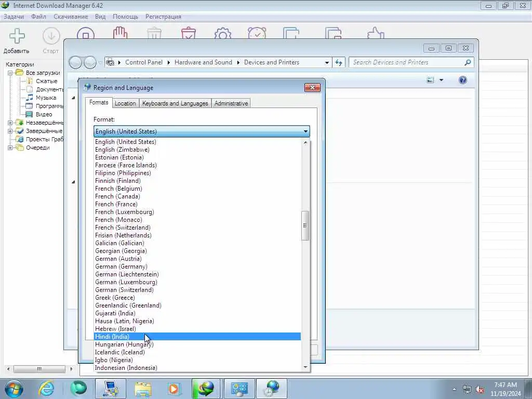
Task: Click the format list scroll-up arrow
Action: tap(305, 142)
